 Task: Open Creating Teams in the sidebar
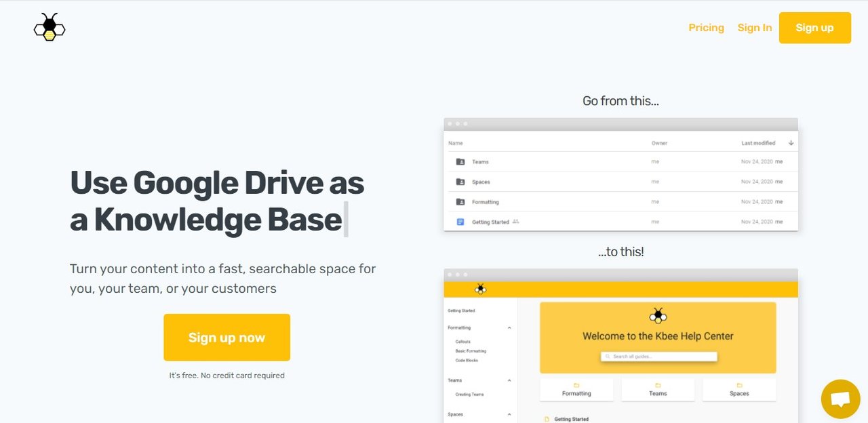(x=469, y=394)
